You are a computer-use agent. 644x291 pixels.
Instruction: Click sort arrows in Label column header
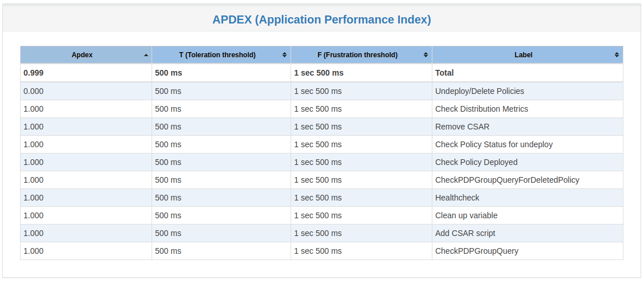(x=617, y=55)
